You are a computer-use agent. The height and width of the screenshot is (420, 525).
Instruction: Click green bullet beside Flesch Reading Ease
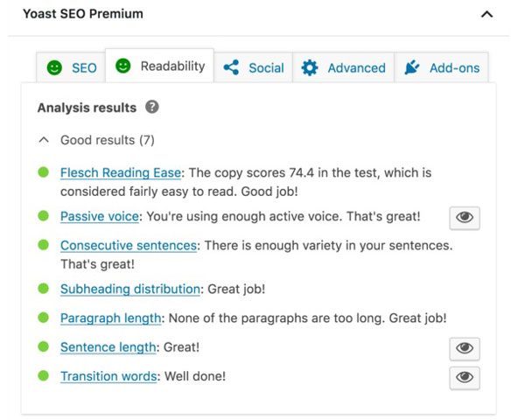coord(44,172)
